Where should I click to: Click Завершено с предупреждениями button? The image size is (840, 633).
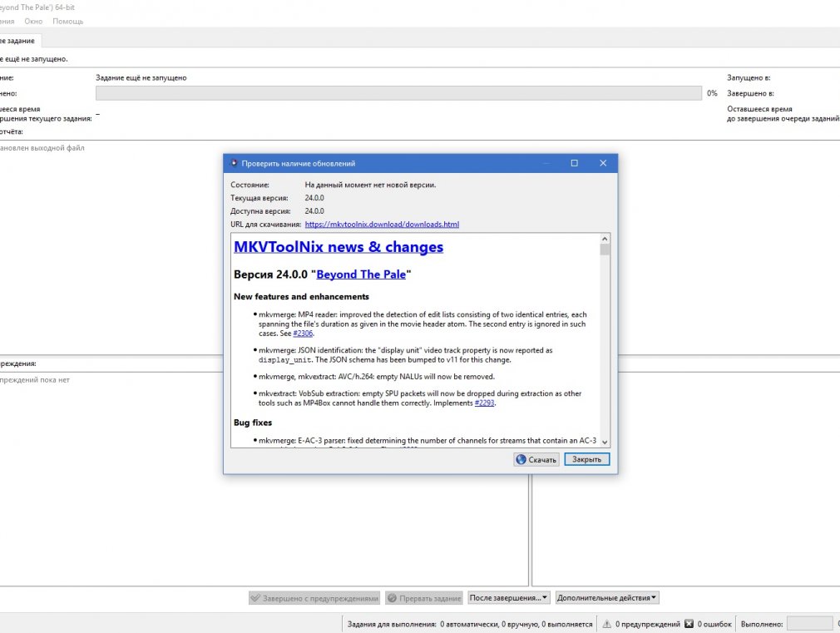[x=314, y=598]
